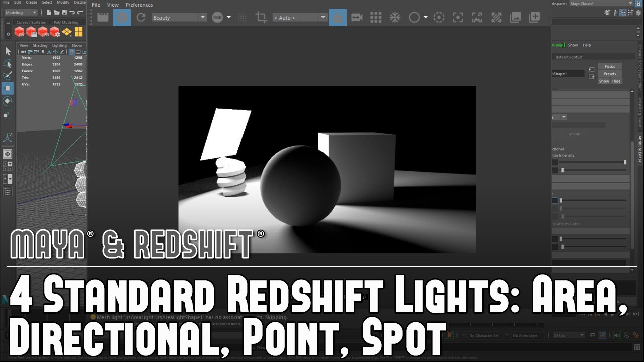Click the add snapshot plus icon

point(534,17)
